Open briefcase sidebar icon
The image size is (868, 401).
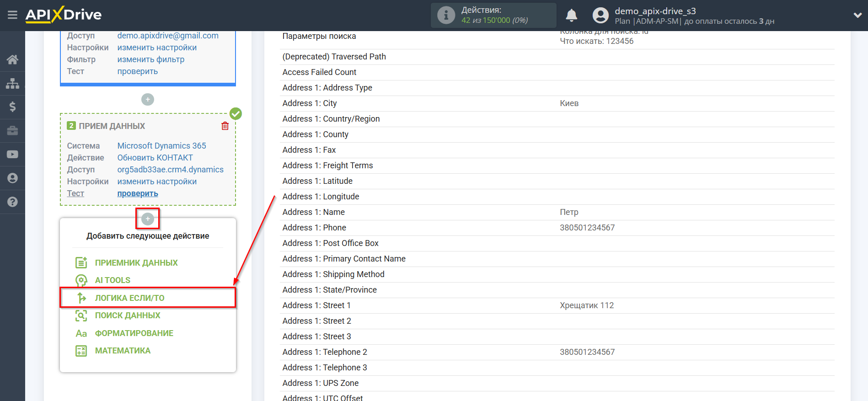click(x=12, y=131)
